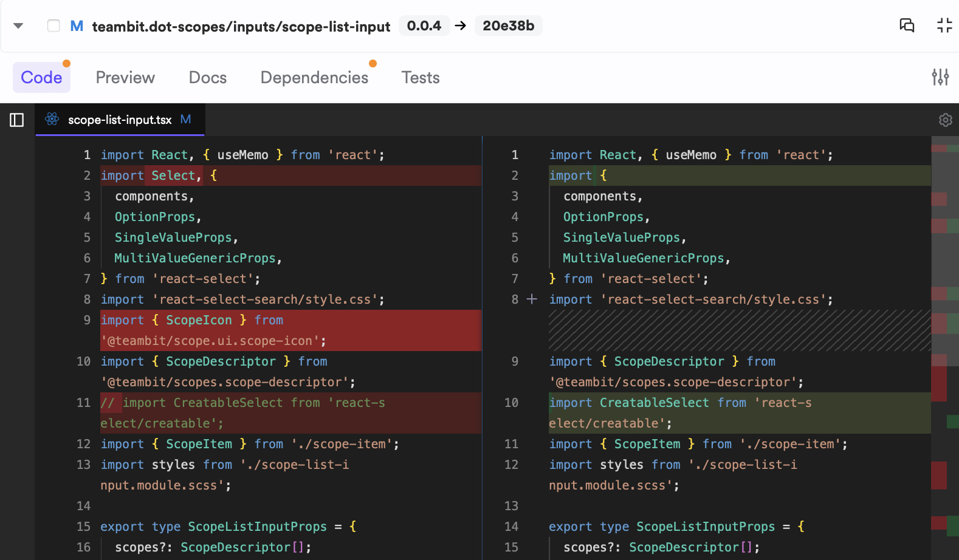Open the Dependencies tab
This screenshot has height=560, width=959.
pyautogui.click(x=314, y=78)
